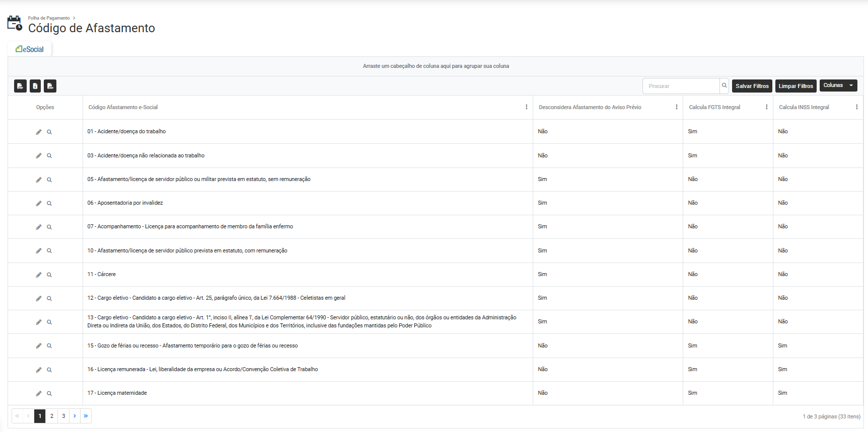
Task: Click the Procurar search field
Action: (x=681, y=86)
